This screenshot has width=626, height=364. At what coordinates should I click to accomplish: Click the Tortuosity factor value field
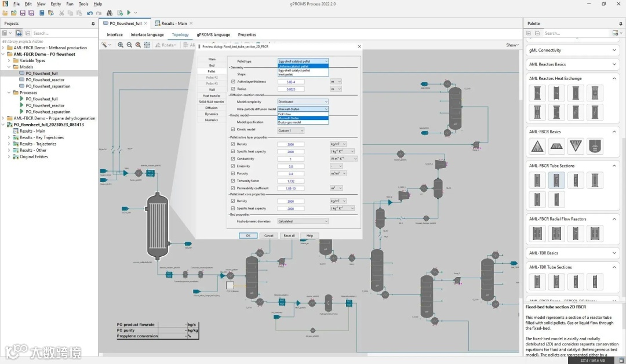coord(290,181)
